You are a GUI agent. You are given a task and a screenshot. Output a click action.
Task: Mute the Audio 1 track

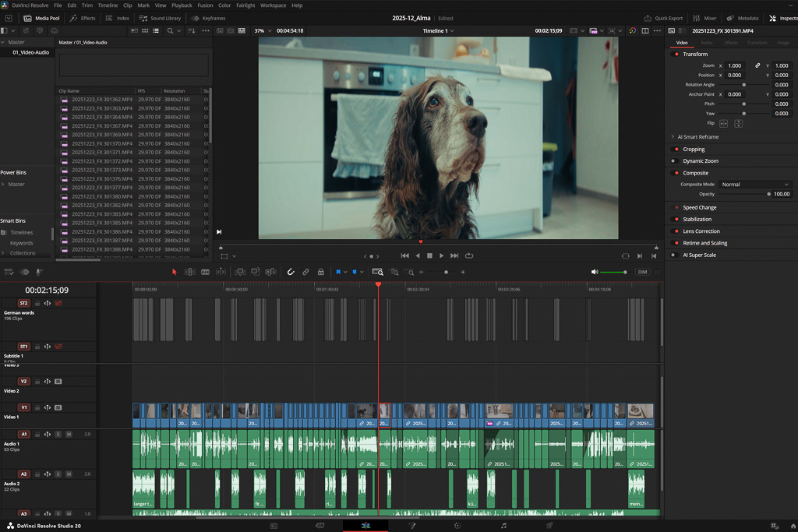[69, 435]
